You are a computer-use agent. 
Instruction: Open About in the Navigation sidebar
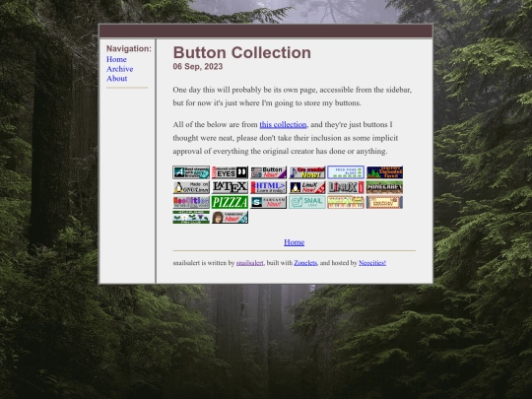(116, 79)
